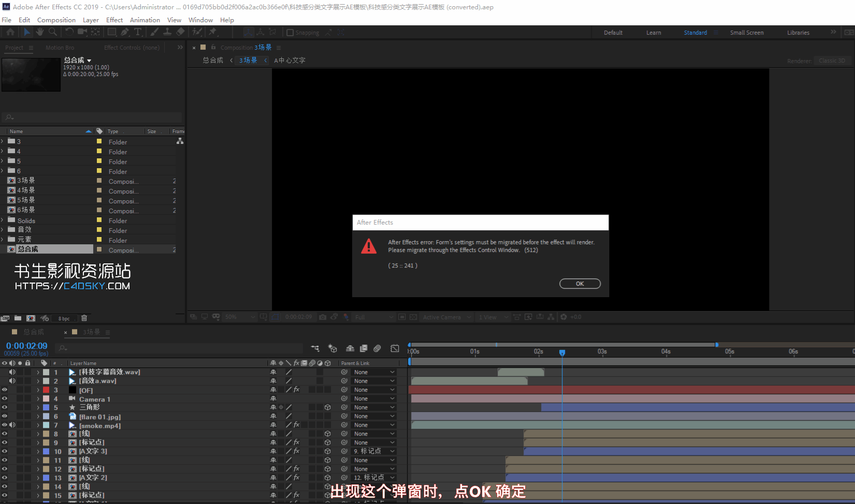
Task: Create a new folder in Project panel
Action: 18,318
